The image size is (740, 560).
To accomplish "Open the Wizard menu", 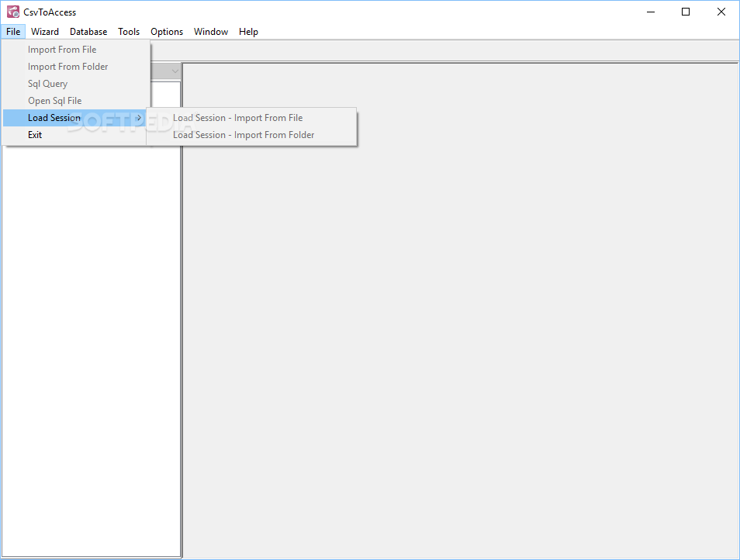I will click(45, 32).
